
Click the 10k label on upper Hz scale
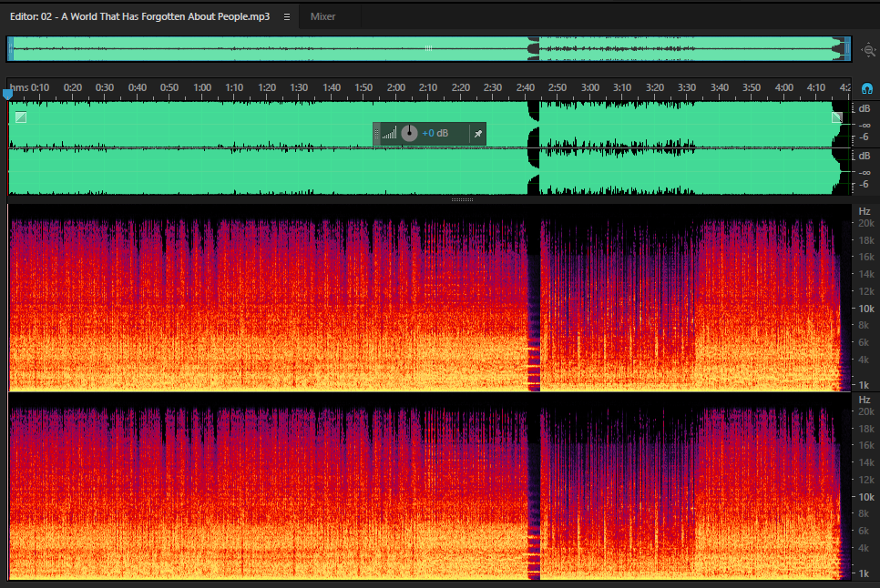pyautogui.click(x=866, y=309)
